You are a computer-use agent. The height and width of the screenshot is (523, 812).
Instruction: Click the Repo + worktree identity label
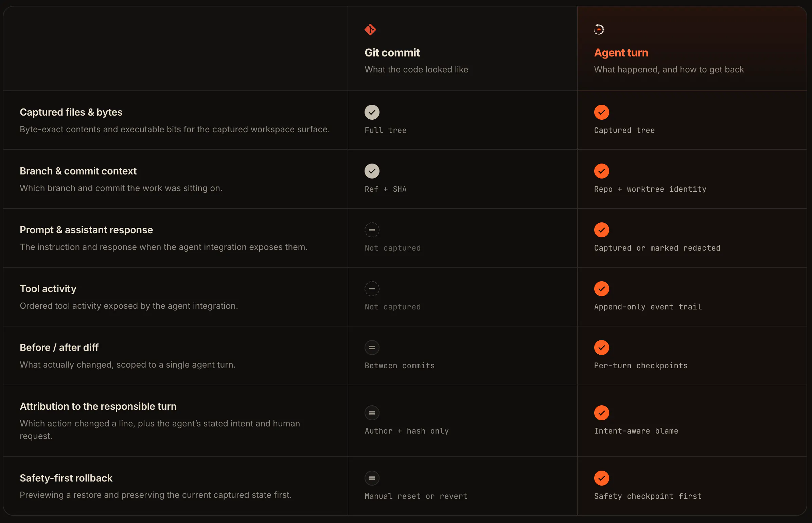click(x=650, y=189)
